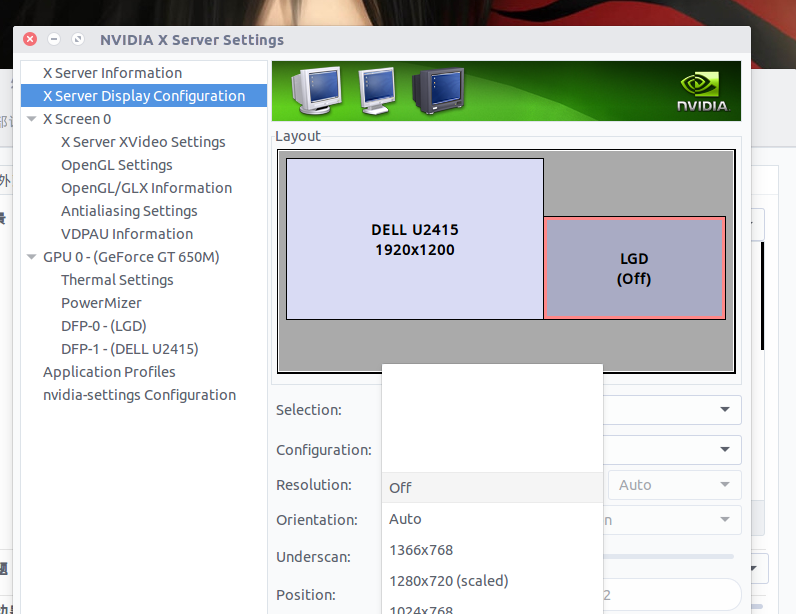Select DFP-0 - (LGD) display
This screenshot has width=796, height=614.
coord(104,326)
